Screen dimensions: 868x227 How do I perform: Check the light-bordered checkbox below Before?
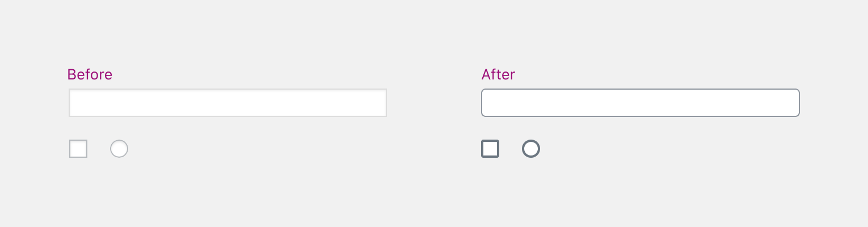78,149
